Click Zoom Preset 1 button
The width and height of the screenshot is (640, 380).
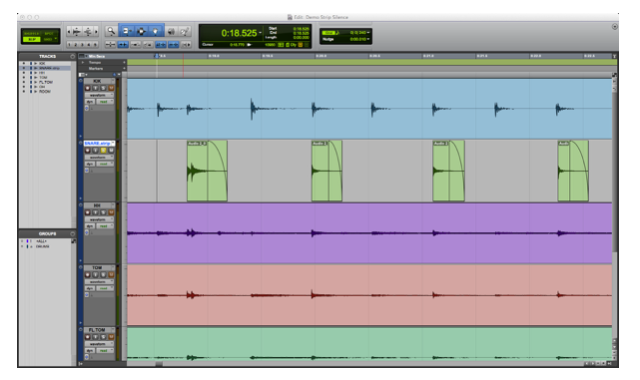[x=70, y=44]
